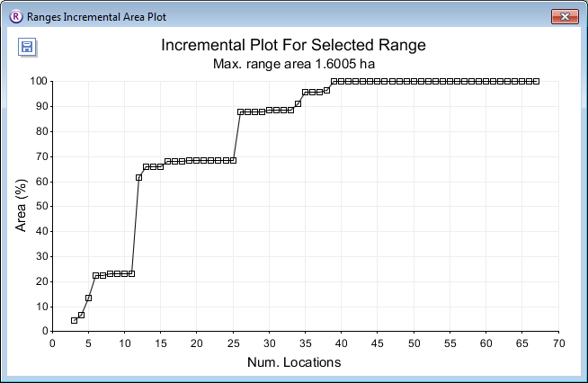The image size is (588, 383).
Task: Select the data point at 5 locations
Action: click(88, 298)
